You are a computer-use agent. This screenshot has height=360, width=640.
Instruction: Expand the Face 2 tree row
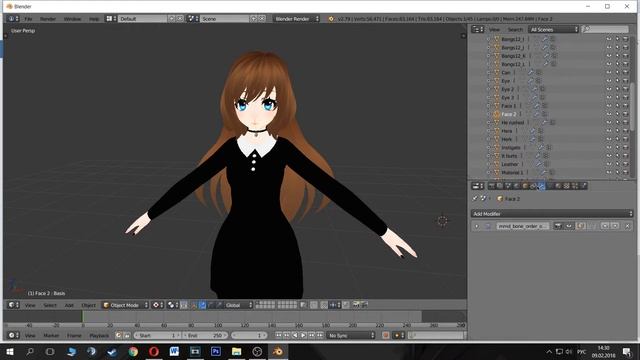click(x=488, y=114)
